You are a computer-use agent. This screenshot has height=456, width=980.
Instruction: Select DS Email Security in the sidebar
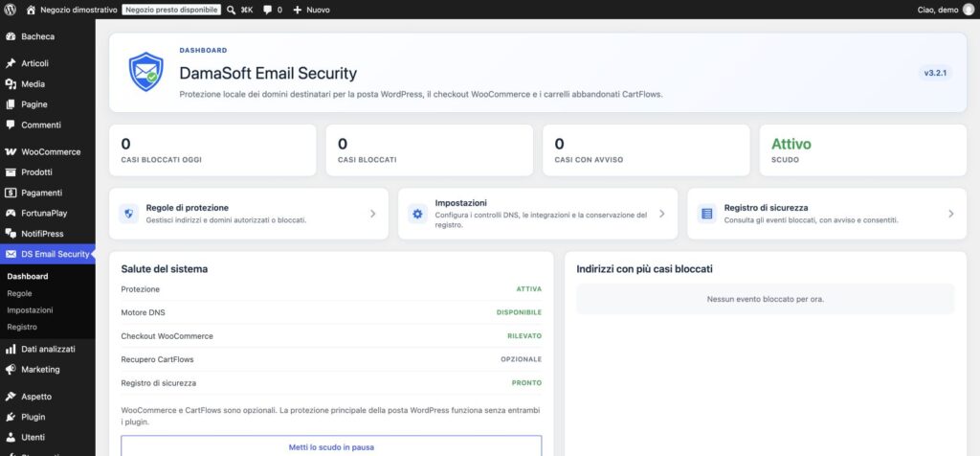pyautogui.click(x=48, y=254)
